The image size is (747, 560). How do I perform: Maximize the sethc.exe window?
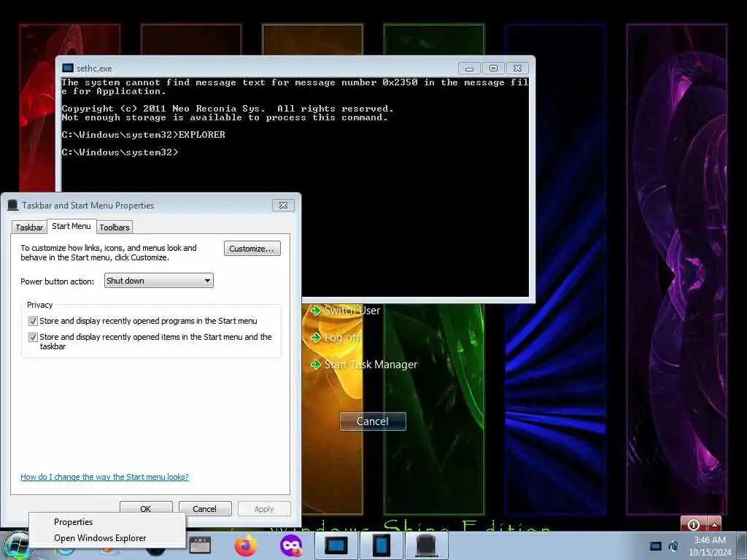click(493, 69)
